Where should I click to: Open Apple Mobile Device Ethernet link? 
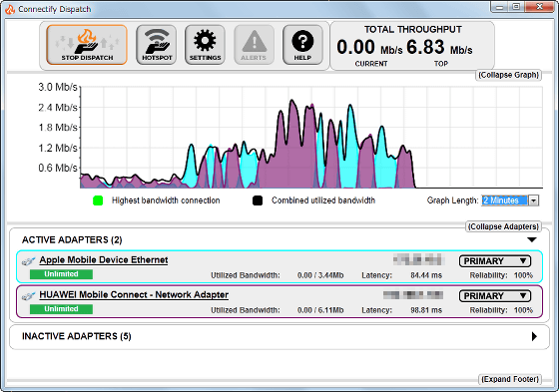[x=104, y=260]
